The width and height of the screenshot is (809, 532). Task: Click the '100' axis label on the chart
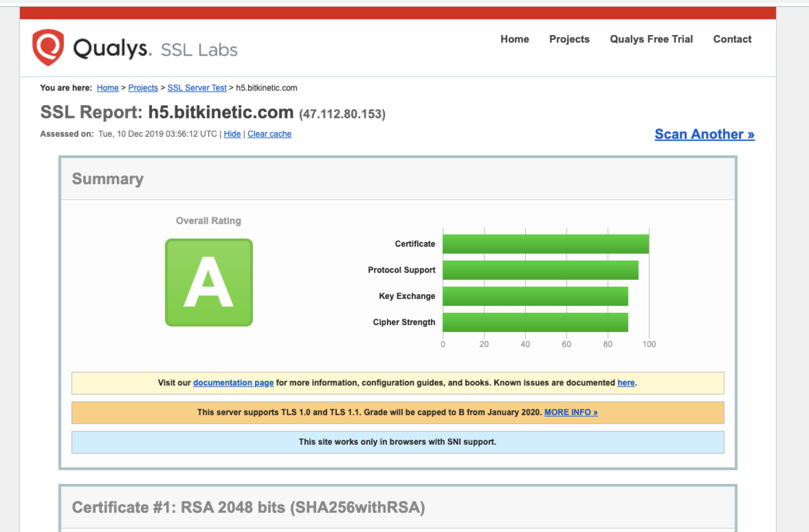649,344
